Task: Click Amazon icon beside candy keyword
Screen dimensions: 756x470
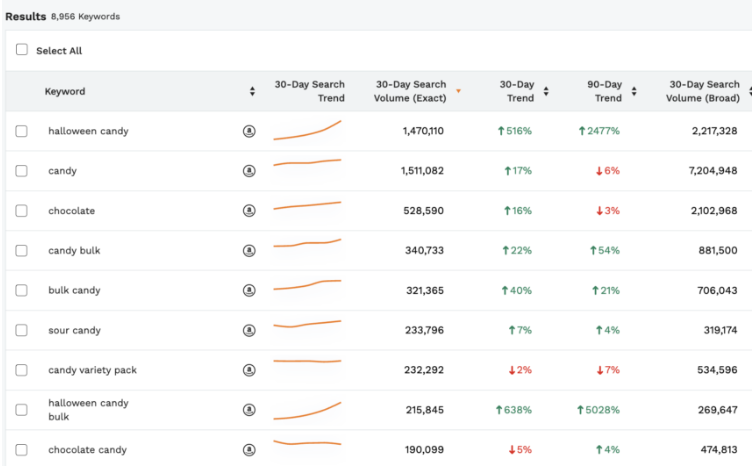Action: [x=249, y=171]
